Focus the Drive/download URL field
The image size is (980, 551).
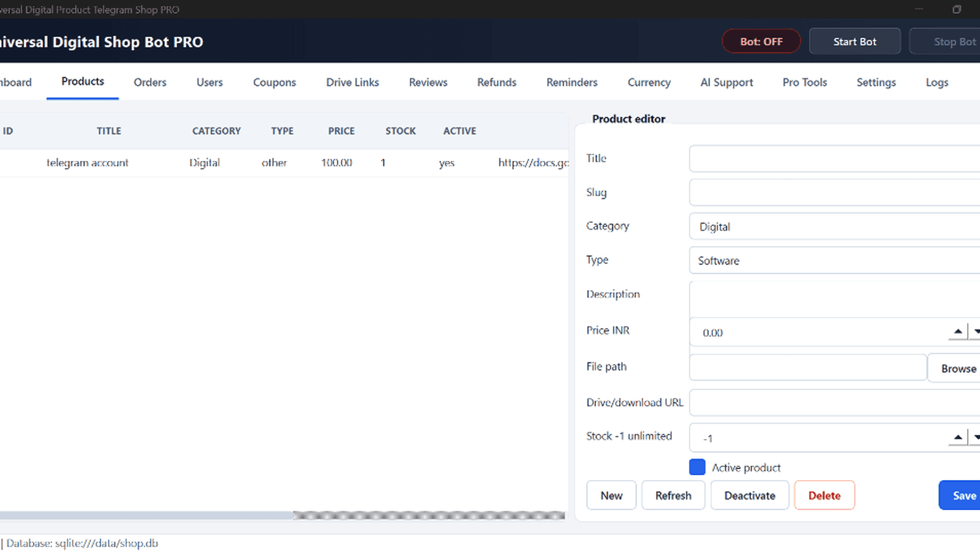click(835, 402)
